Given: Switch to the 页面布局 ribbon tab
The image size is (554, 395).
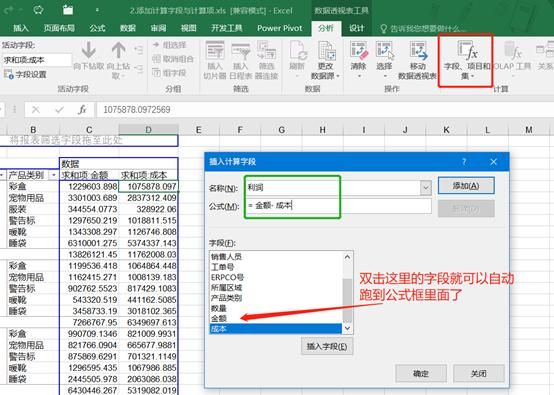Looking at the screenshot, I should [x=59, y=28].
